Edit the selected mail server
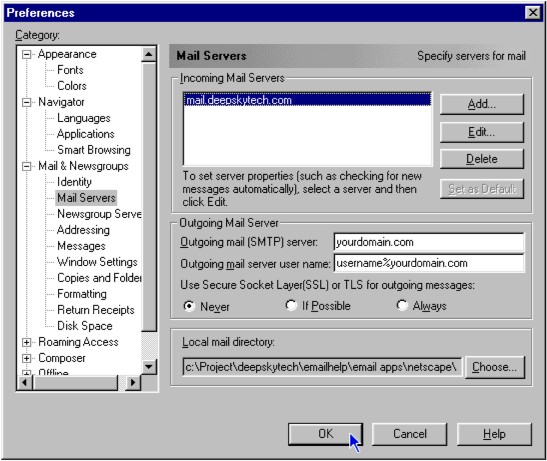Viewport: 547px width, 461px height. click(x=482, y=132)
